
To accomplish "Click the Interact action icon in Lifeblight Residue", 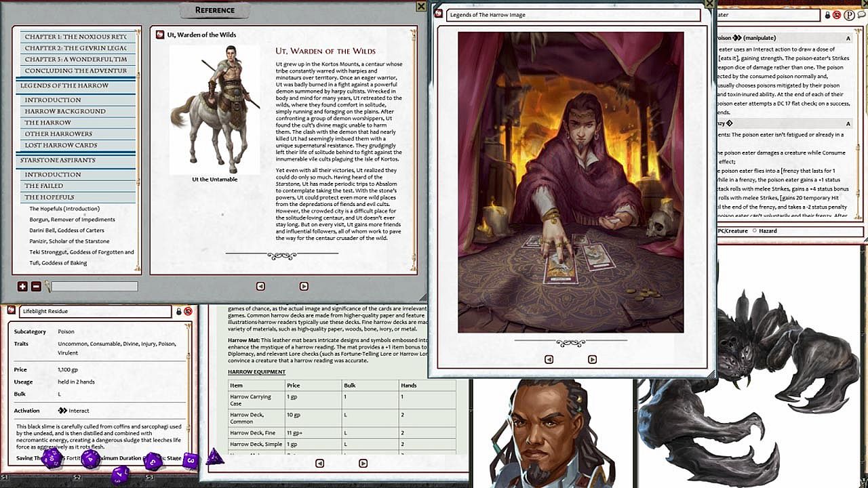I will pos(62,411).
